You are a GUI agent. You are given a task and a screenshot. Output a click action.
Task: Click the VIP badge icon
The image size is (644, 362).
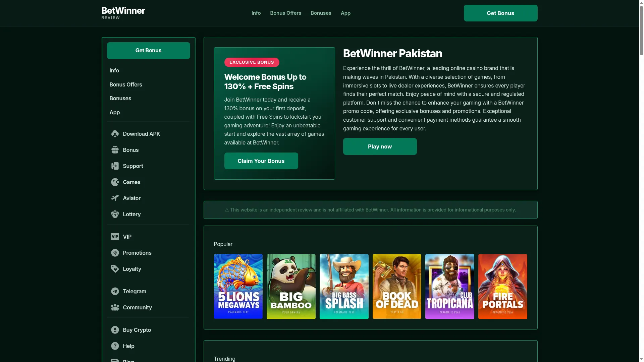click(115, 237)
